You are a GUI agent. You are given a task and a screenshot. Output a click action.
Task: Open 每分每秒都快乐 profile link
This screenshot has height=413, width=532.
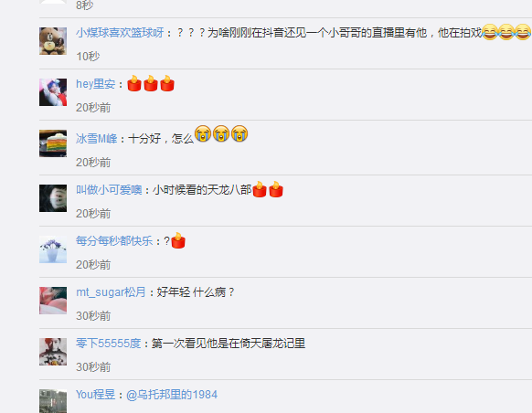pos(114,241)
